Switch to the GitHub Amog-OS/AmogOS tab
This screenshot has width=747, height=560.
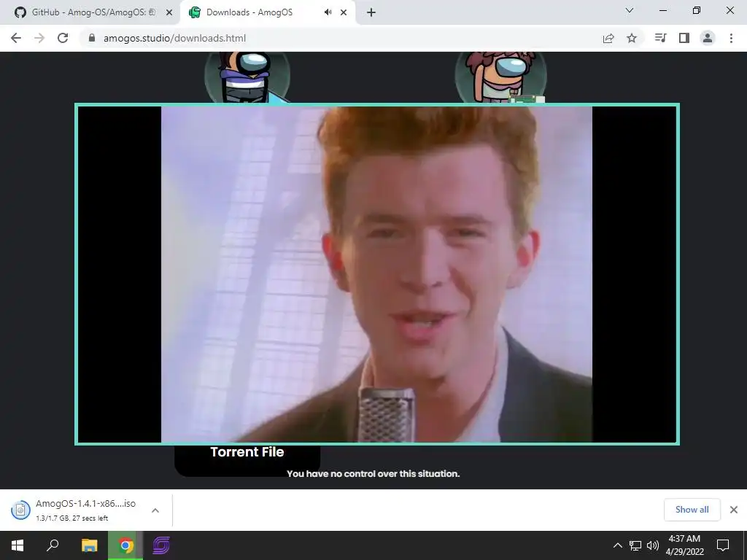click(90, 12)
